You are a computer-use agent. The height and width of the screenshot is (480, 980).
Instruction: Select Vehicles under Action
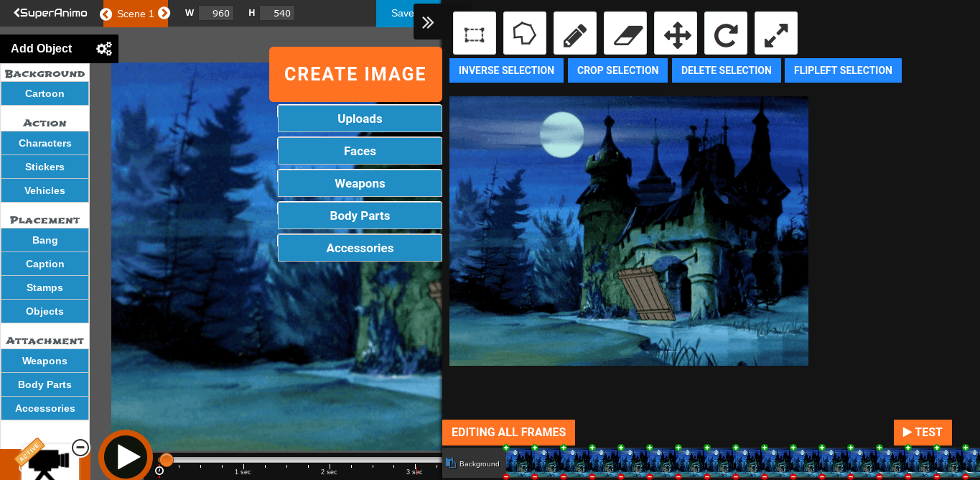[x=45, y=190]
